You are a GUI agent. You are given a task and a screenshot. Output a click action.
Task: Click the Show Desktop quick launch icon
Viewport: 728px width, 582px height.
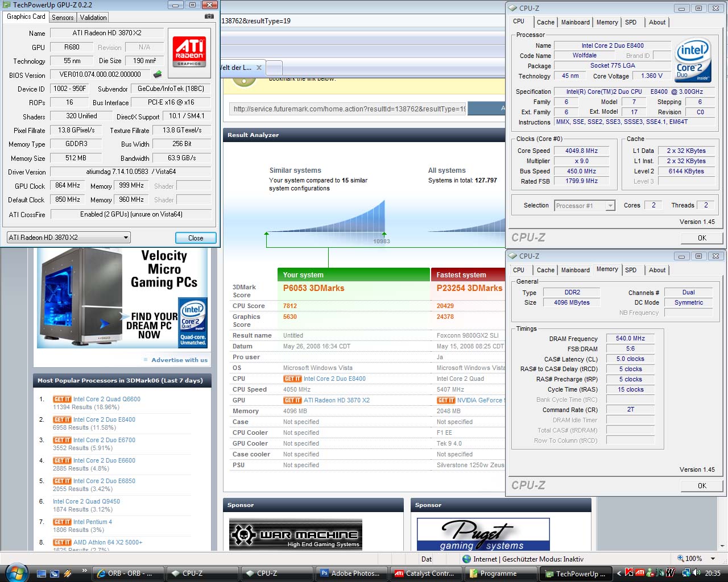[42, 573]
